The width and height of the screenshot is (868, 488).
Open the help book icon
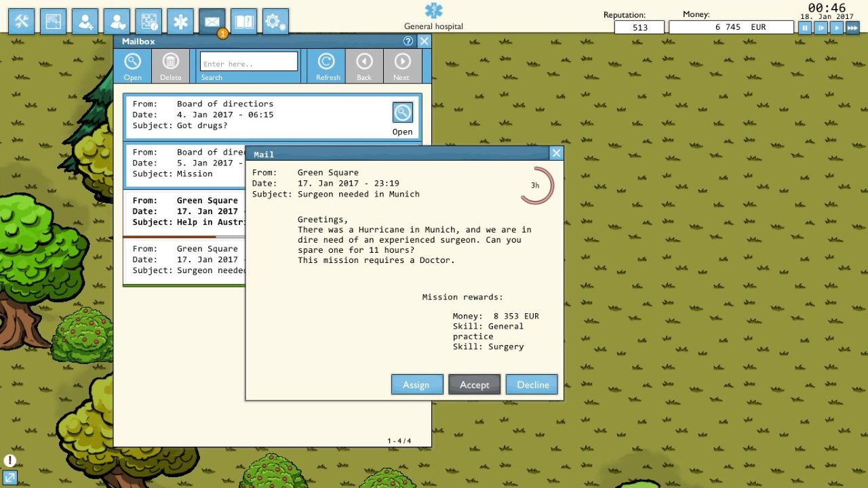pos(243,22)
